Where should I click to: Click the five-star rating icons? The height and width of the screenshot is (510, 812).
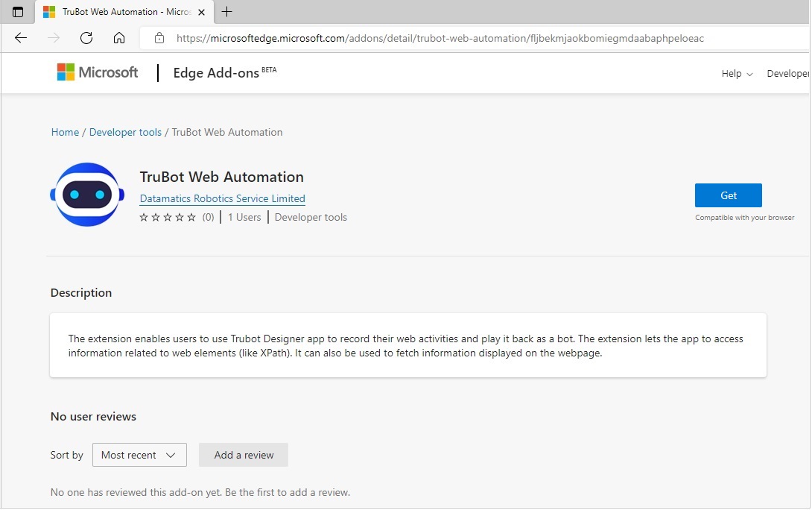pyautogui.click(x=168, y=217)
